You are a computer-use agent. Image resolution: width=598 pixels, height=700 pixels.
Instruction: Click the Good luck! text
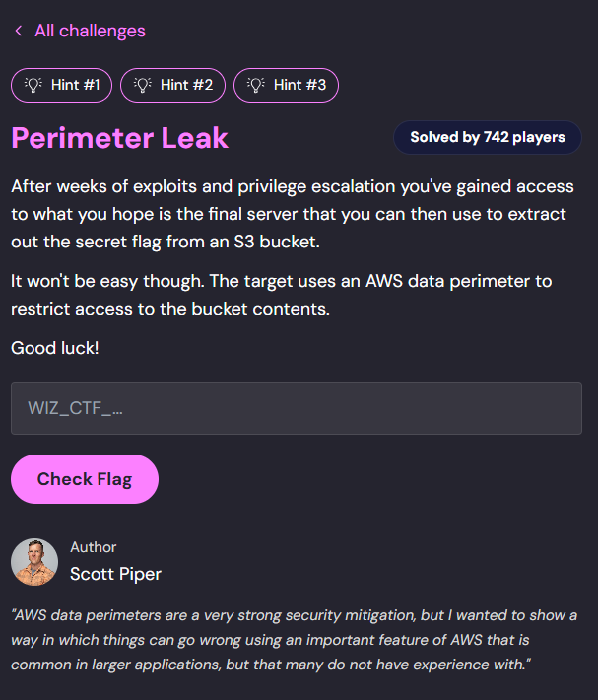point(54,348)
